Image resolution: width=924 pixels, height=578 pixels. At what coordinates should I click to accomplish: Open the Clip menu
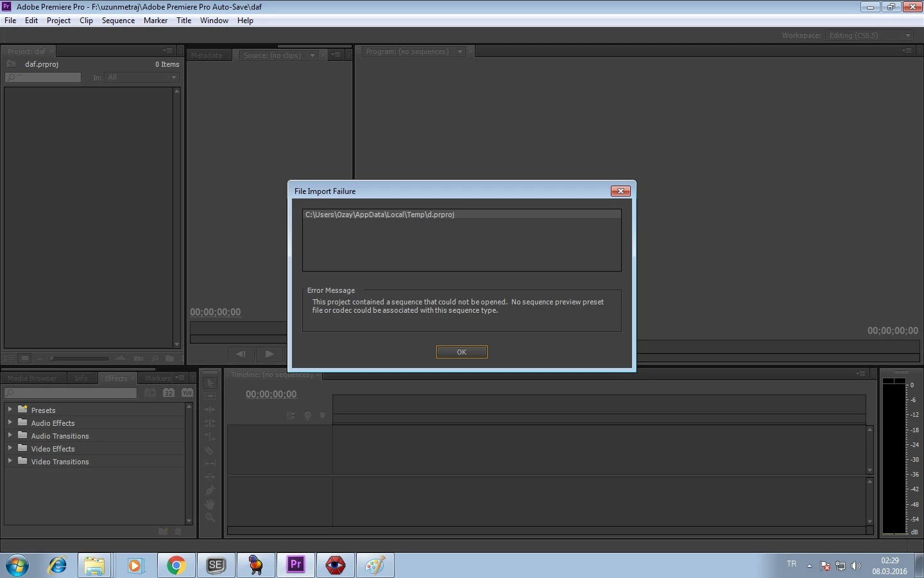(x=86, y=21)
